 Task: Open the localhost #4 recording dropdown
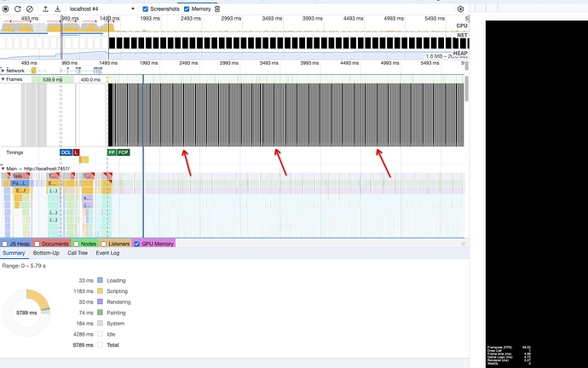point(101,9)
